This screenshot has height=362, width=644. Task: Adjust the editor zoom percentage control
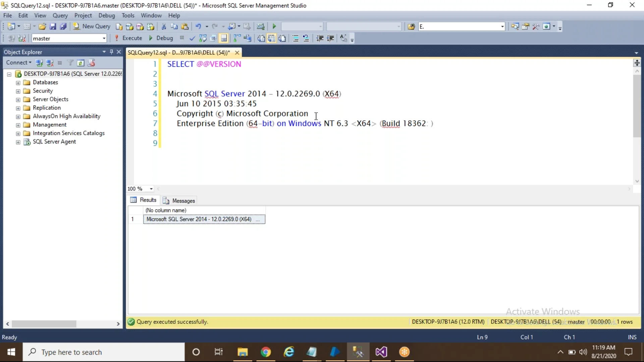(140, 189)
